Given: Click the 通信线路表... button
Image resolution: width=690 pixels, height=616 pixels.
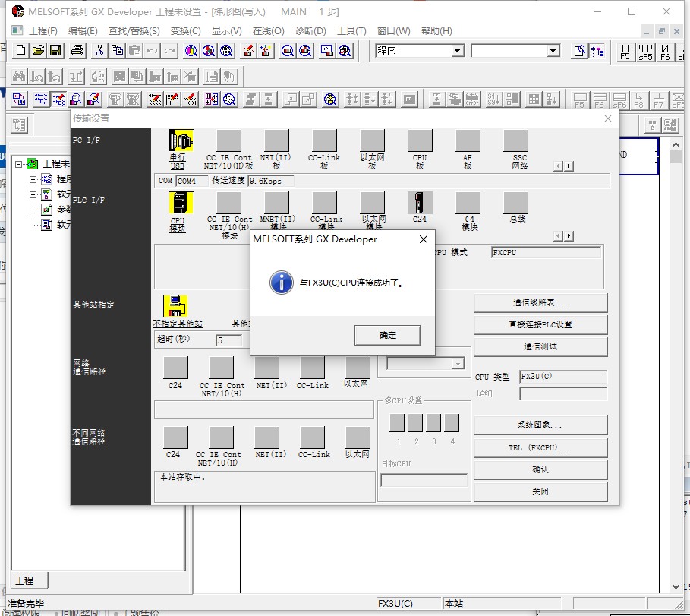Looking at the screenshot, I should [x=540, y=302].
